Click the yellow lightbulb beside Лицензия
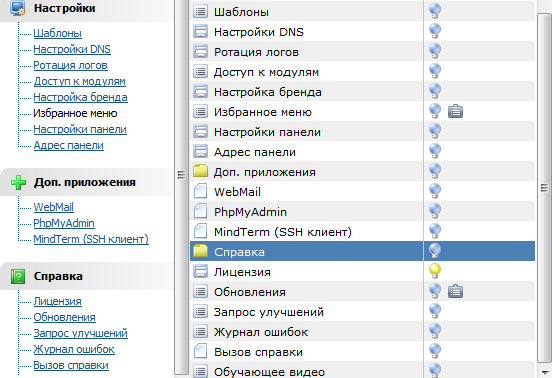 (x=435, y=271)
